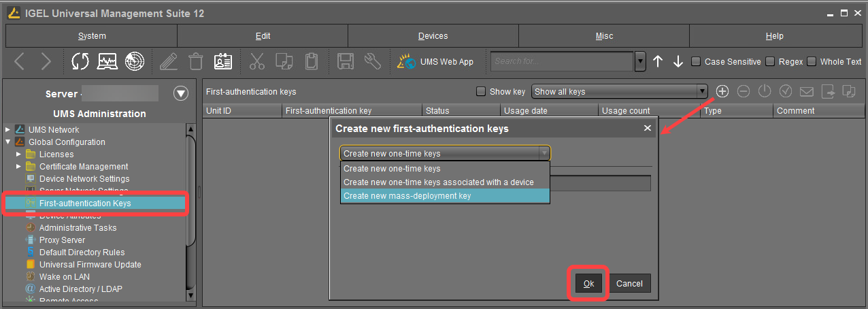Click the scissors cut icon
The height and width of the screenshot is (309, 868).
[256, 61]
